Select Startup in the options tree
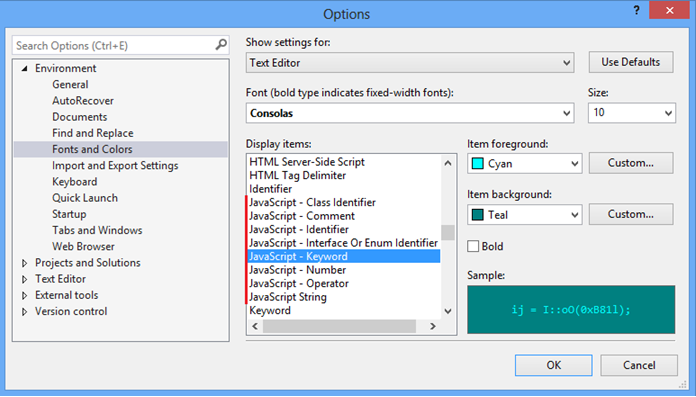Image resolution: width=696 pixels, height=397 pixels. point(69,214)
